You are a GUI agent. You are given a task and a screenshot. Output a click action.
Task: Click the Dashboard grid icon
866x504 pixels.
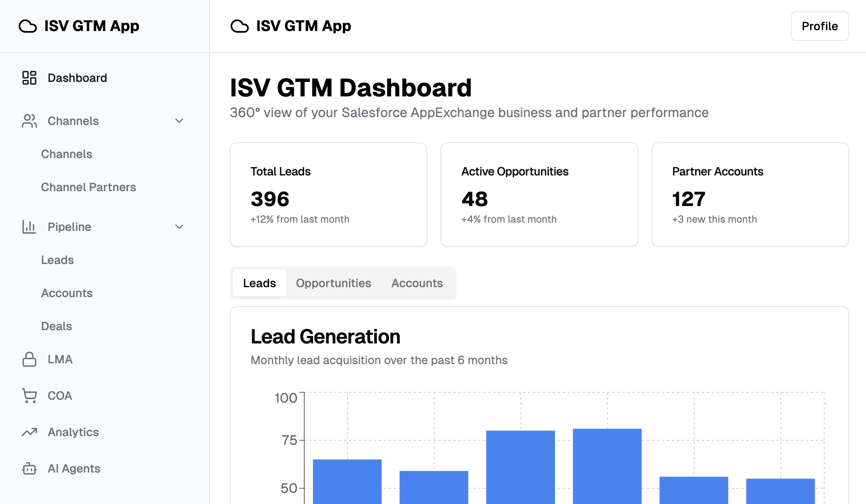(29, 78)
